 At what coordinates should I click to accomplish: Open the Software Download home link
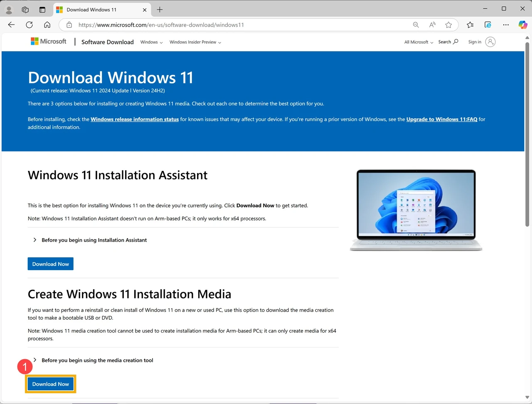[108, 42]
